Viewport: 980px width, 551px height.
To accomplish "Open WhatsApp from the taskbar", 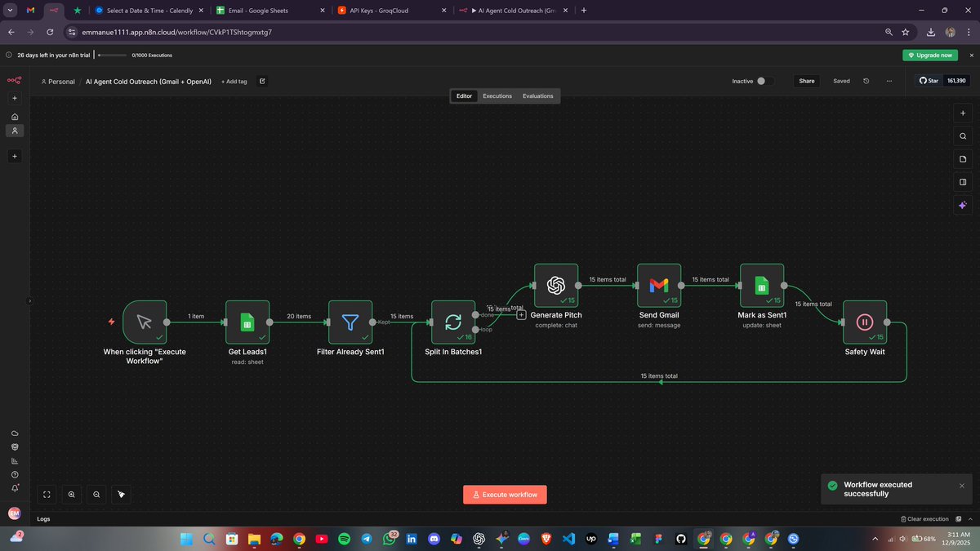I will click(x=388, y=539).
